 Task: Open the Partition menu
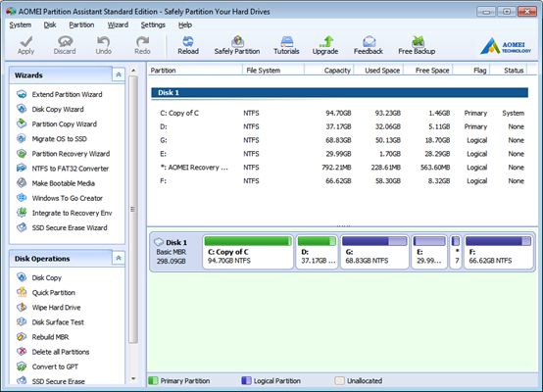pyautogui.click(x=81, y=24)
